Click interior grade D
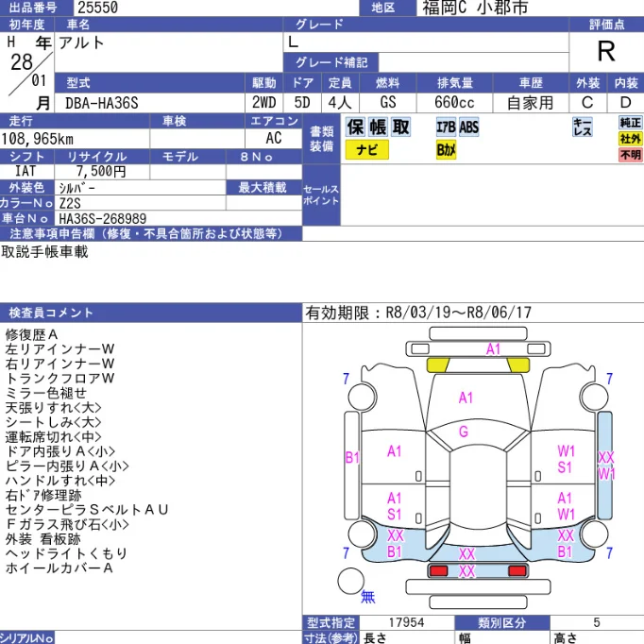Image resolution: width=644 pixels, height=644 pixels. (625, 103)
